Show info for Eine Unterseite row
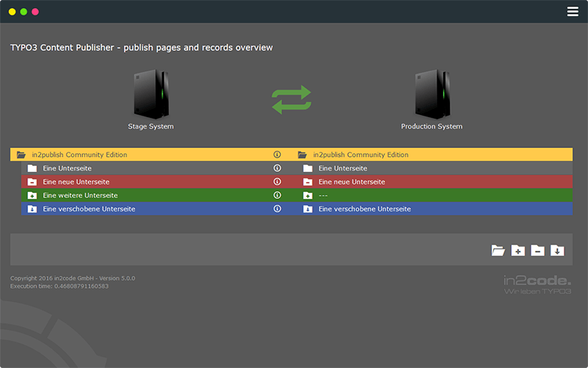This screenshot has height=368, width=588. (277, 168)
